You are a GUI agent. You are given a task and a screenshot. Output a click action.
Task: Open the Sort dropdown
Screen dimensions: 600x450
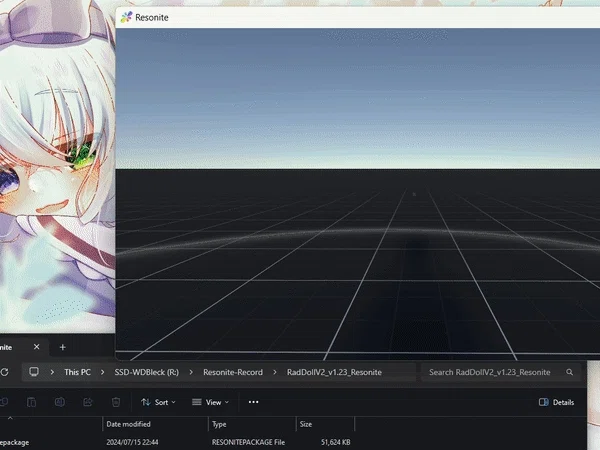pyautogui.click(x=158, y=402)
